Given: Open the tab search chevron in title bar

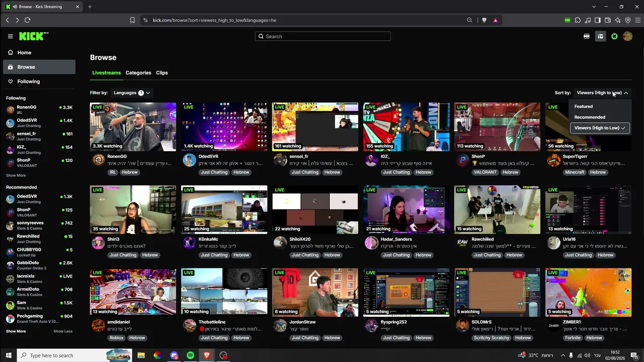Looking at the screenshot, I should [594, 7].
